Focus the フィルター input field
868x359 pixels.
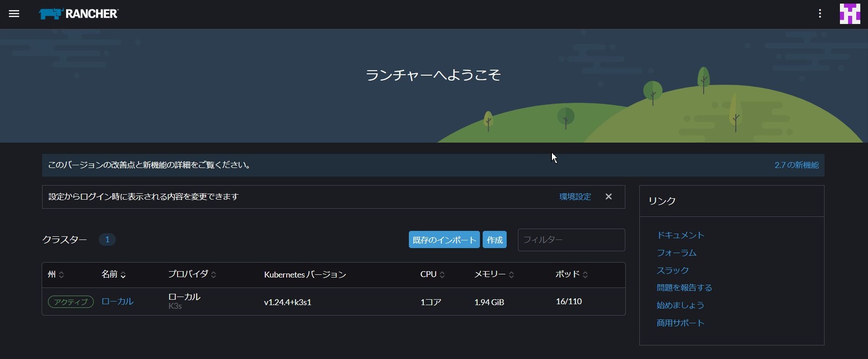[x=571, y=239]
